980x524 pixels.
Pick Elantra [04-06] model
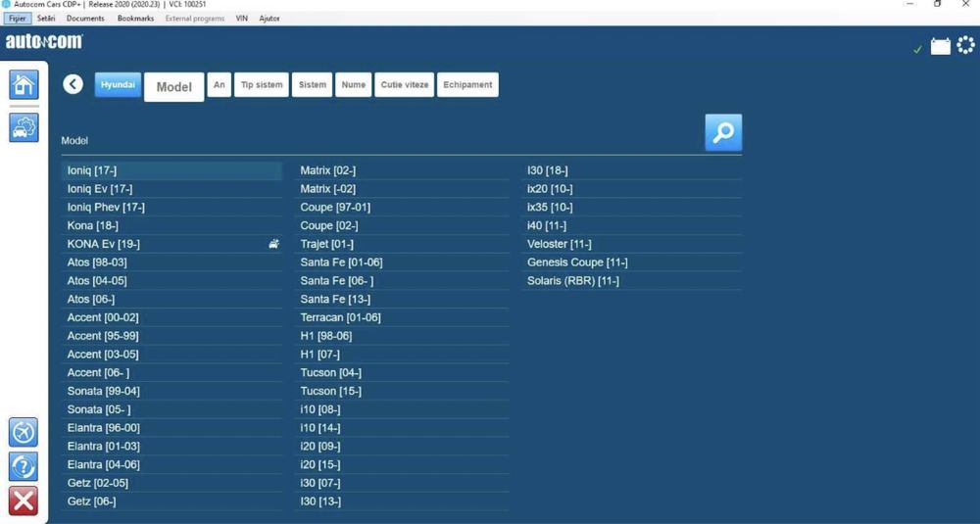click(171, 464)
